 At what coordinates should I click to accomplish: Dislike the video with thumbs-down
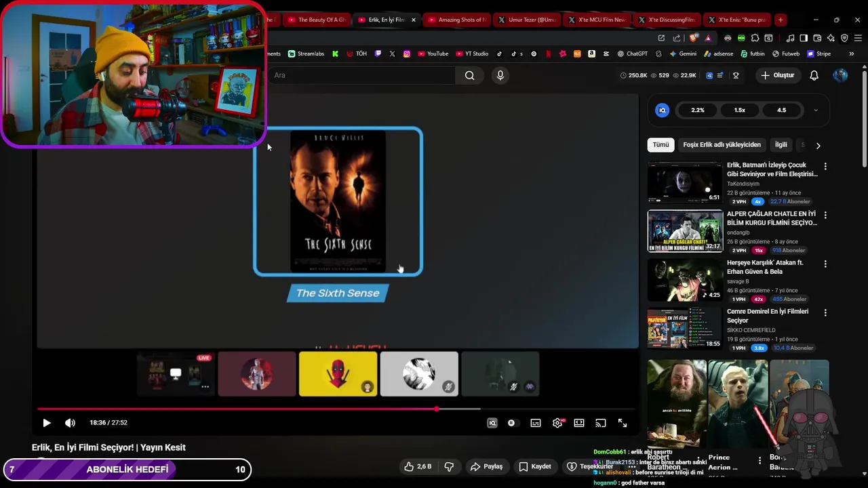(x=449, y=466)
